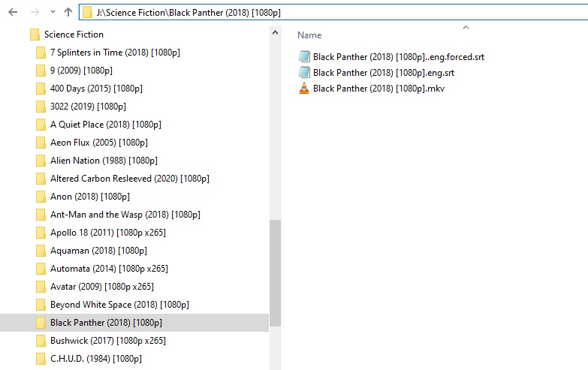Select the C.H.U.D. (1984) folder

96,359
